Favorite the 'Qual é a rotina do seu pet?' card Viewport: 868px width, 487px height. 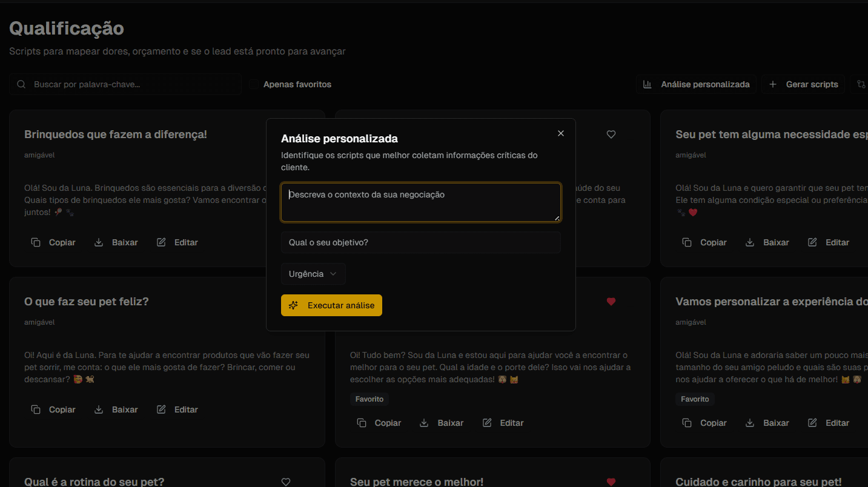[x=286, y=482]
